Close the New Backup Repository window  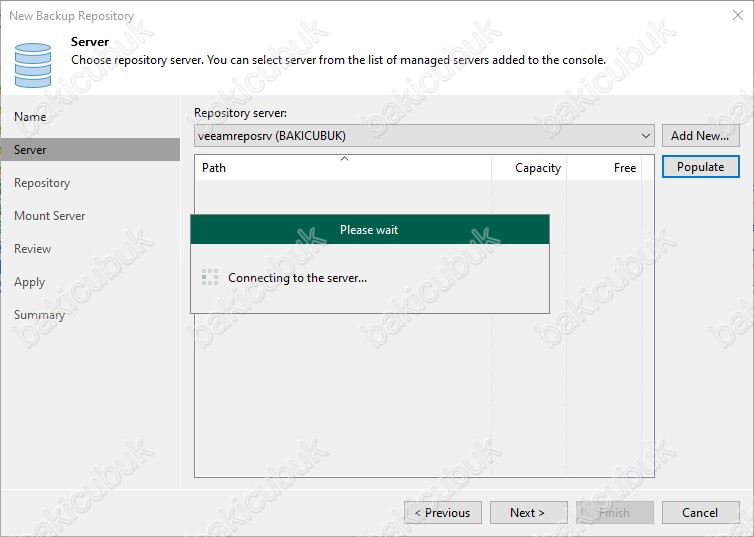(x=738, y=15)
